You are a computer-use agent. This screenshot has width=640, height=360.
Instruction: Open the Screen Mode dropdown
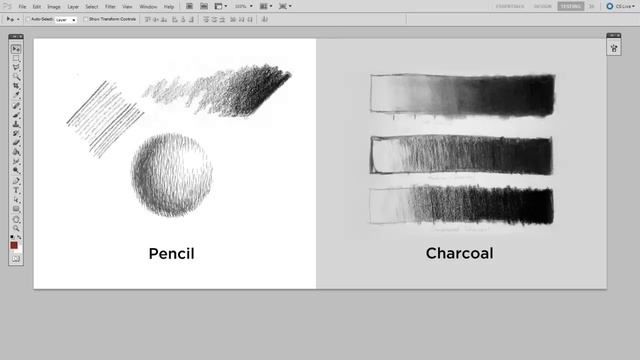(285, 6)
